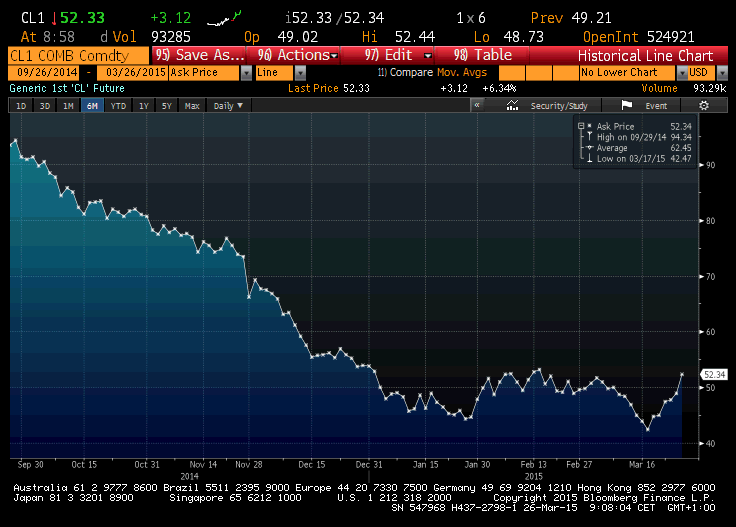Click Save As button
The width and height of the screenshot is (736, 527).
pyautogui.click(x=199, y=55)
